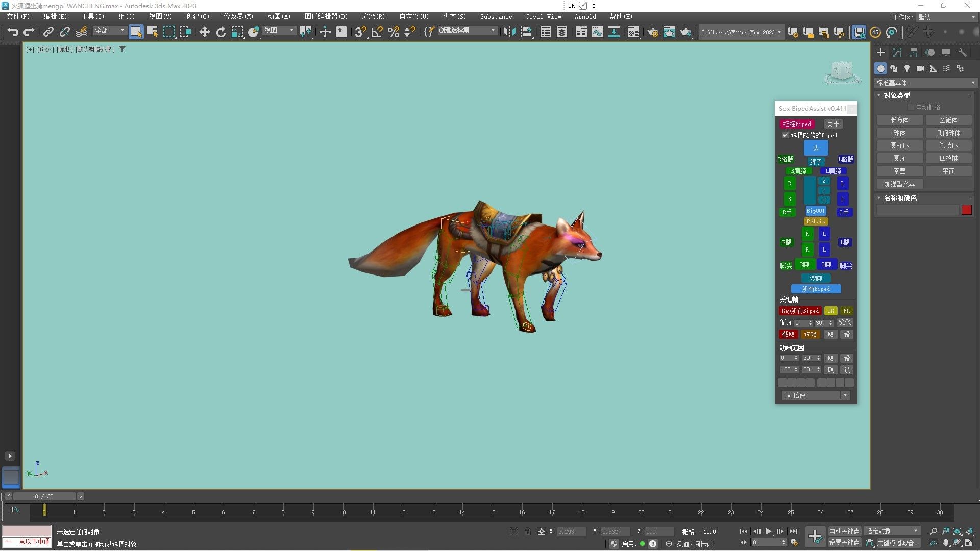The height and width of the screenshot is (551, 980).
Task: Click the Render Production teapot icon
Action: coord(685,32)
